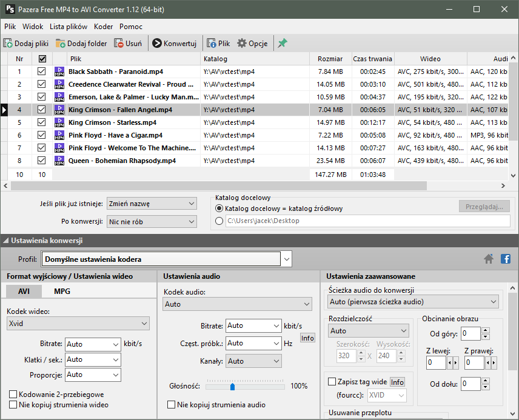Click the audio settings Info button
Screen dimensions: 519x420
pyautogui.click(x=307, y=338)
